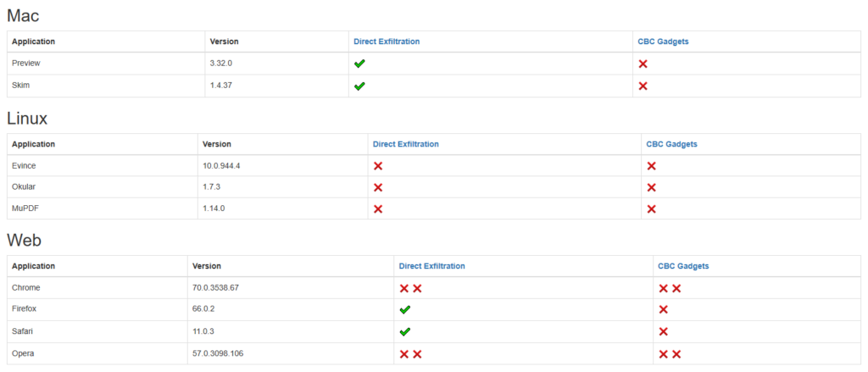The height and width of the screenshot is (372, 868).
Task: Click Firefox's green Direct Exfiltration checkmark
Action: (x=405, y=309)
